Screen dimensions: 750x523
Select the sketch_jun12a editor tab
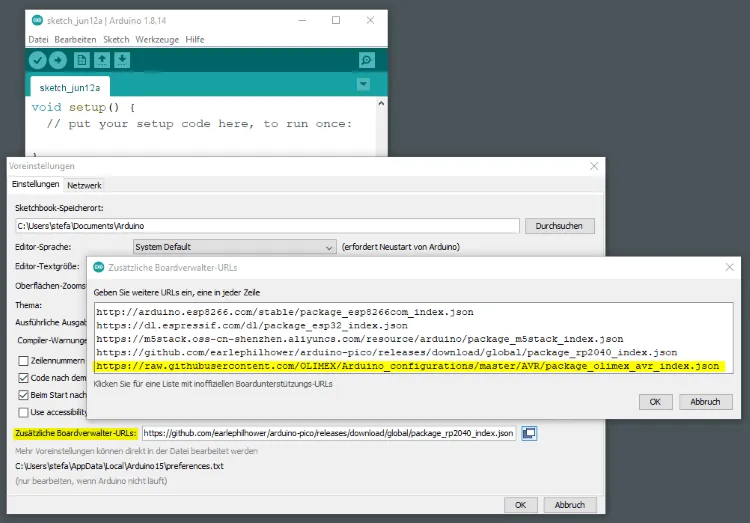tap(70, 88)
